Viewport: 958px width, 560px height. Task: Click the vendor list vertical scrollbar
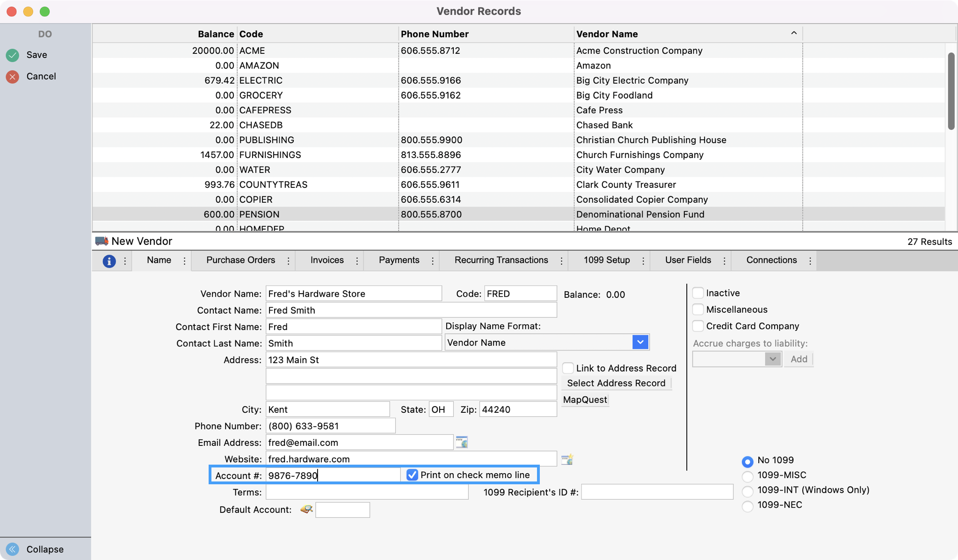tap(951, 91)
